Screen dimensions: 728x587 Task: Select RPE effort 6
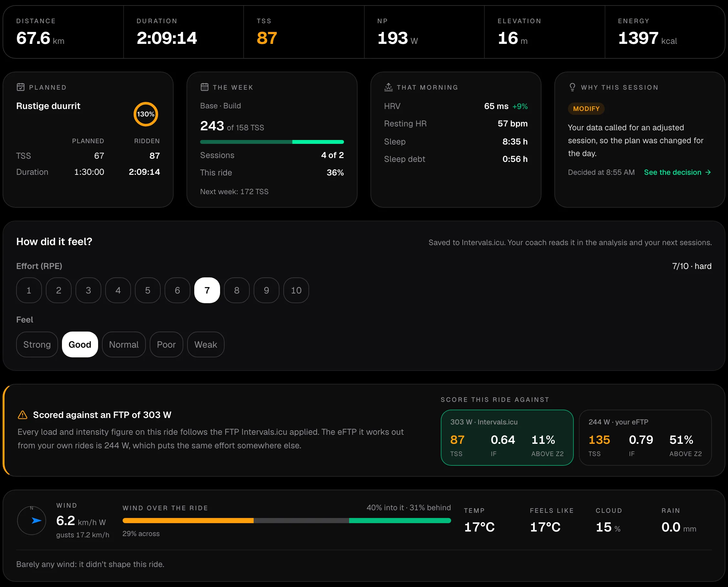pyautogui.click(x=177, y=291)
